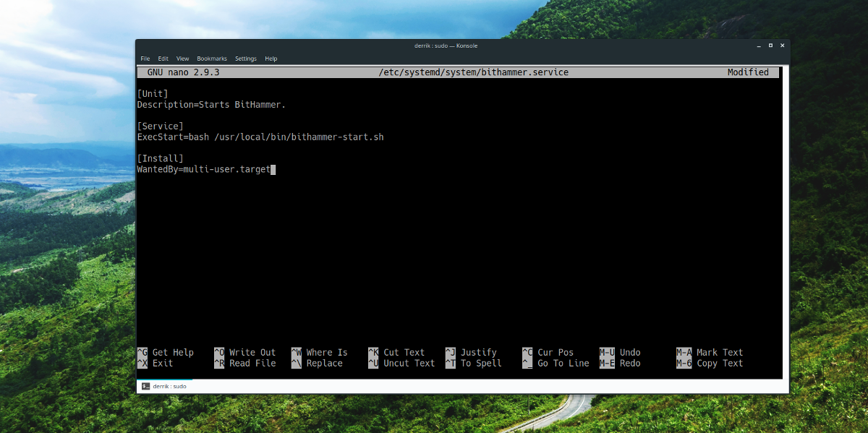Open the Settings menu
The image size is (868, 433).
(246, 59)
